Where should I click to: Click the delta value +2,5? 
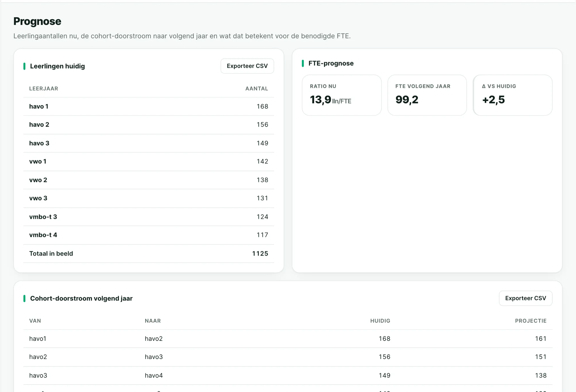[x=493, y=100]
